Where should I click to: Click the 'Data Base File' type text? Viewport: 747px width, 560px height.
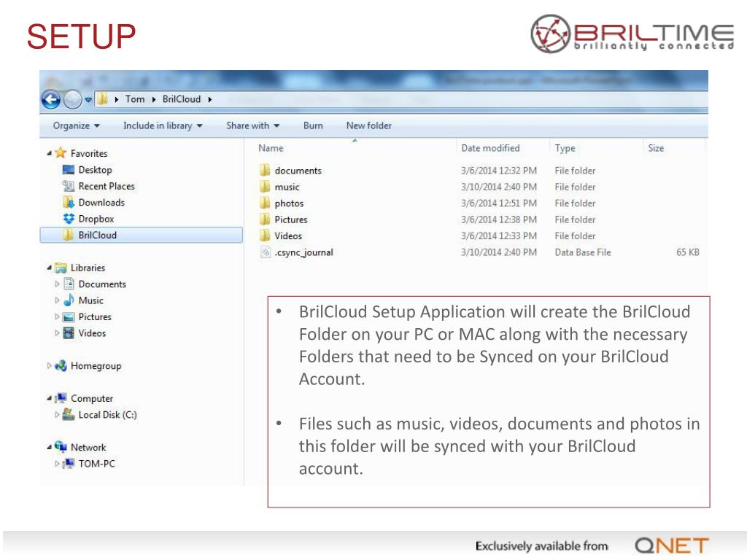coord(583,252)
